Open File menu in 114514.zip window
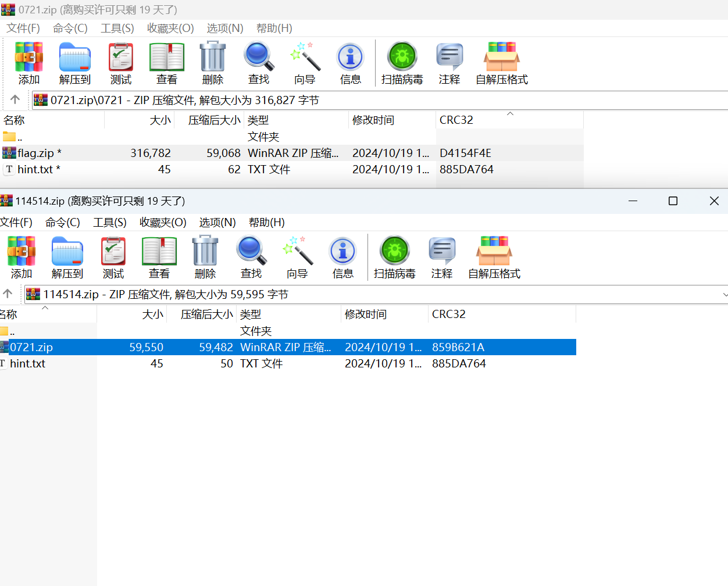728x586 pixels. click(x=16, y=222)
